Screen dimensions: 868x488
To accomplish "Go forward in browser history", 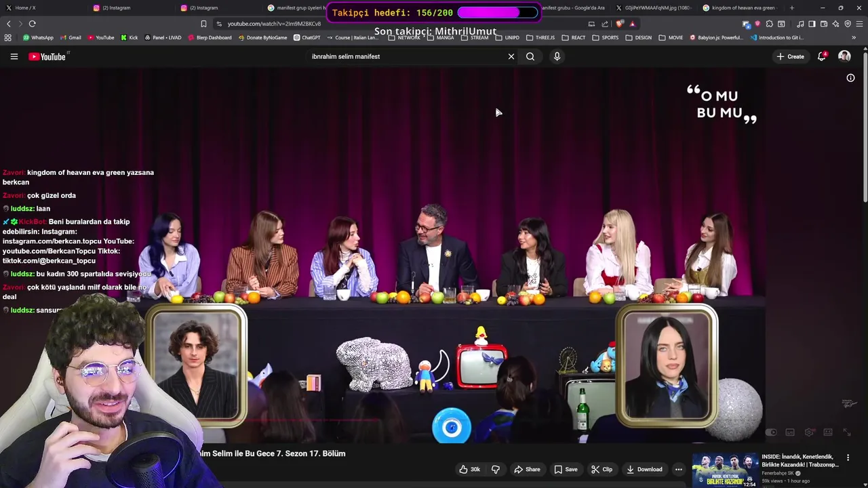I will [x=20, y=24].
